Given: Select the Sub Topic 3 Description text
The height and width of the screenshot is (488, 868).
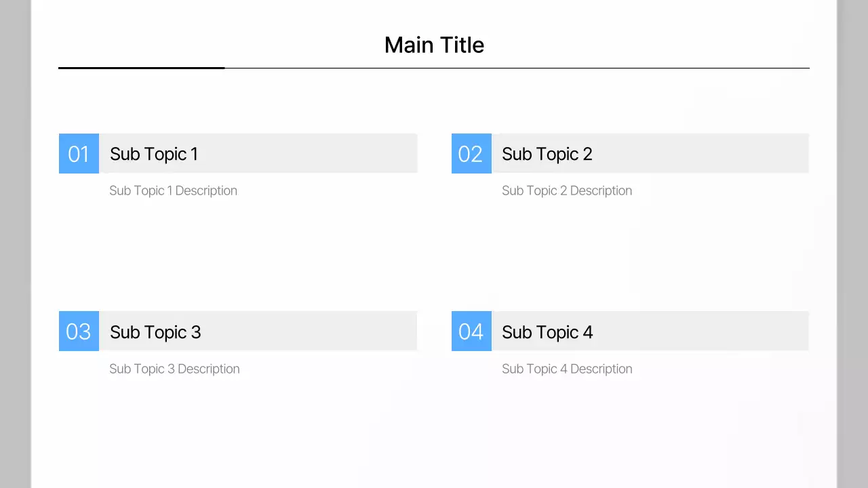Looking at the screenshot, I should [174, 369].
